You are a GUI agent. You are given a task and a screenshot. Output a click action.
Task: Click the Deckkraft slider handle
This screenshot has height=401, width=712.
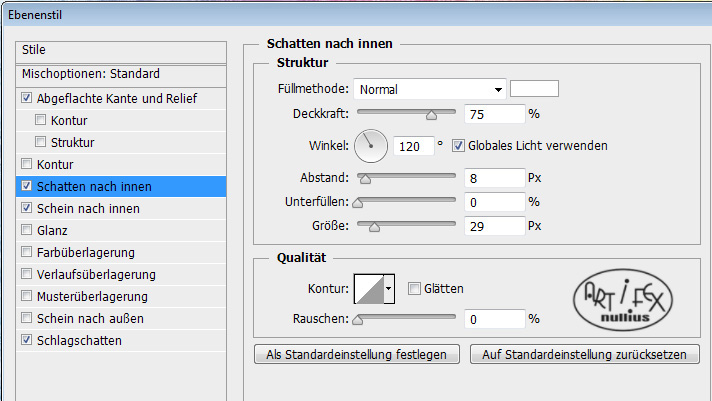431,114
